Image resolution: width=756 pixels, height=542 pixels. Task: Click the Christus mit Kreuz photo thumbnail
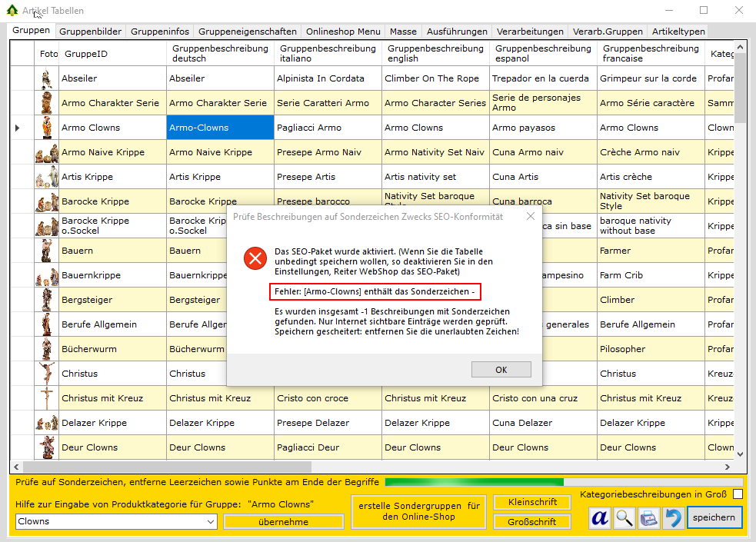pyautogui.click(x=48, y=398)
